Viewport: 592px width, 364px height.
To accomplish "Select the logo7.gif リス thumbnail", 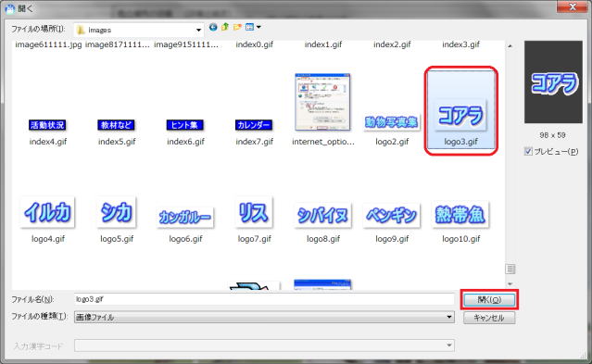I will click(x=254, y=212).
